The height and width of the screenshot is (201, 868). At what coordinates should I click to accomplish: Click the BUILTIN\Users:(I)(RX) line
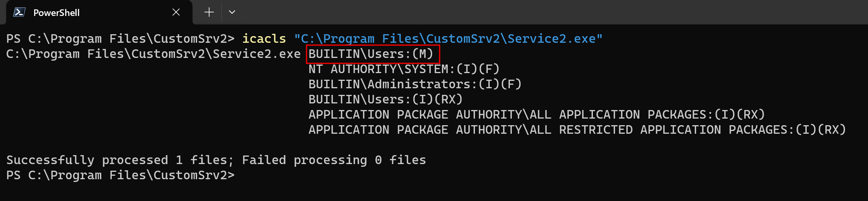coord(385,100)
